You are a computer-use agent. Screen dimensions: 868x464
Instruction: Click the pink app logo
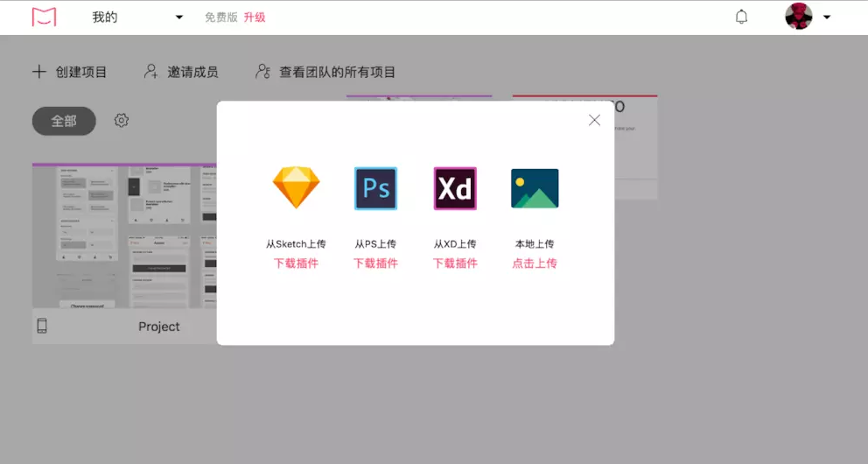tap(44, 18)
